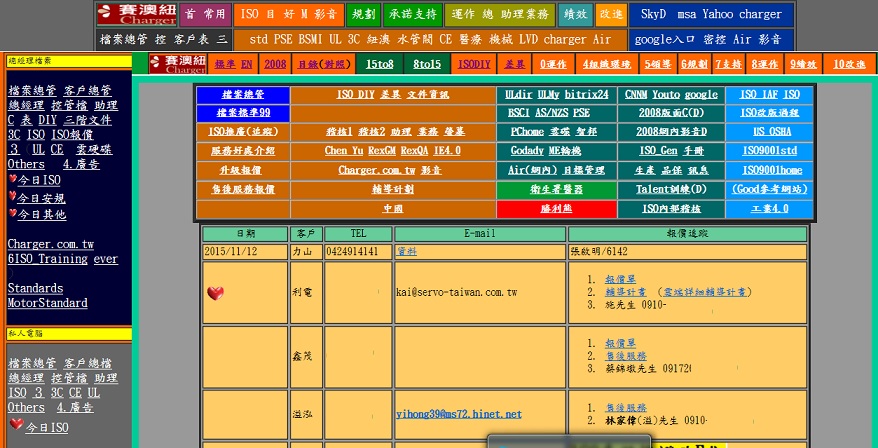Open the PChome link
878x448 pixels.
point(527,132)
